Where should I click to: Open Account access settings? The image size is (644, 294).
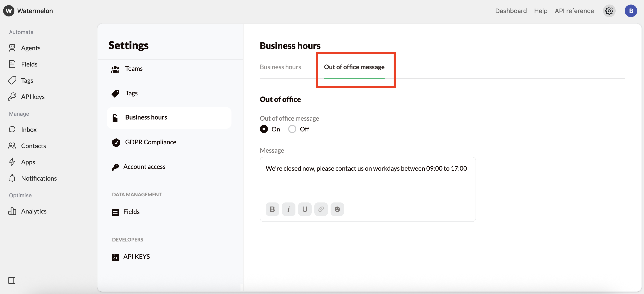point(144,167)
